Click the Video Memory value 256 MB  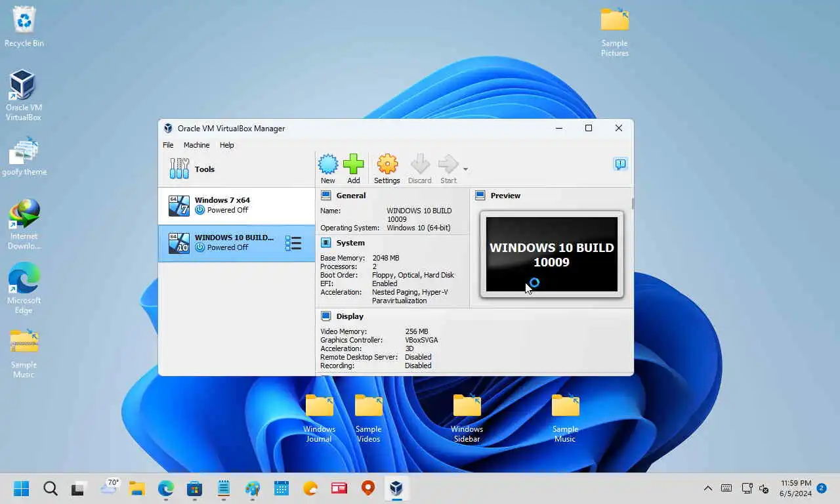coord(417,331)
